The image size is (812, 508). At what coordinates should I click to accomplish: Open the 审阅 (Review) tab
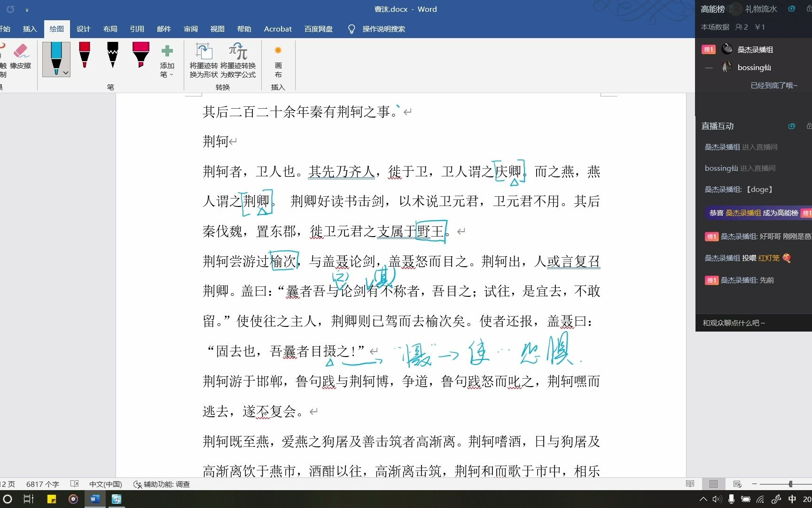pyautogui.click(x=191, y=29)
